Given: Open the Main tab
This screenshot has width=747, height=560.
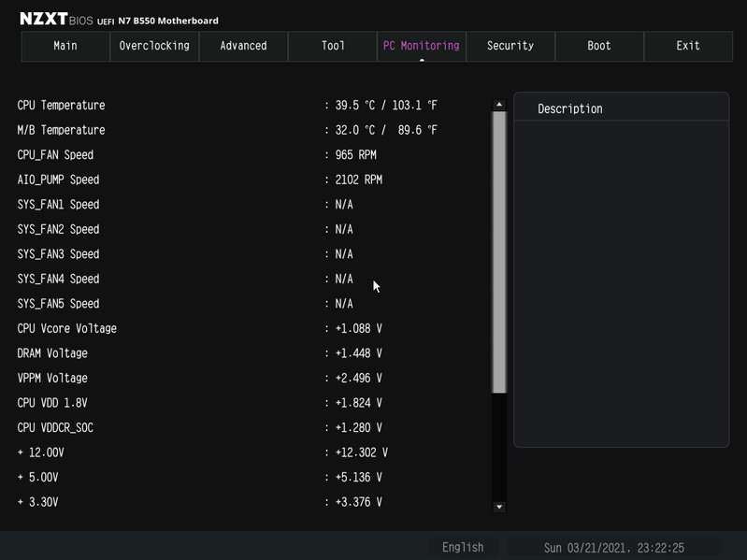Looking at the screenshot, I should (65, 46).
